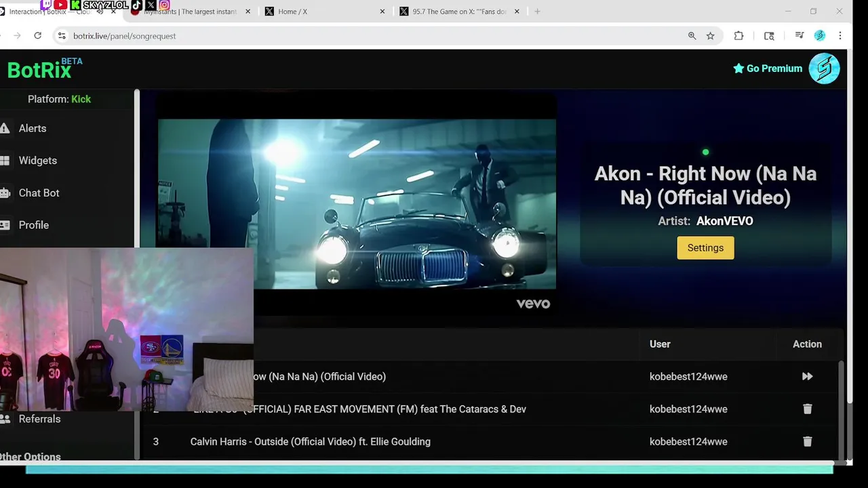
Task: Open the tab search icon in toolbar
Action: pyautogui.click(x=769, y=36)
